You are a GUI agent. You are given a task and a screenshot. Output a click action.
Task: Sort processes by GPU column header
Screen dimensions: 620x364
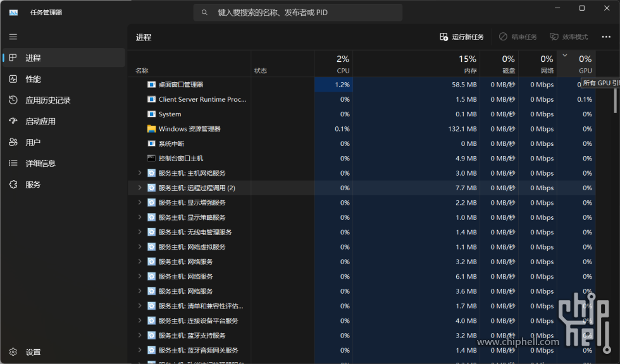[576, 64]
